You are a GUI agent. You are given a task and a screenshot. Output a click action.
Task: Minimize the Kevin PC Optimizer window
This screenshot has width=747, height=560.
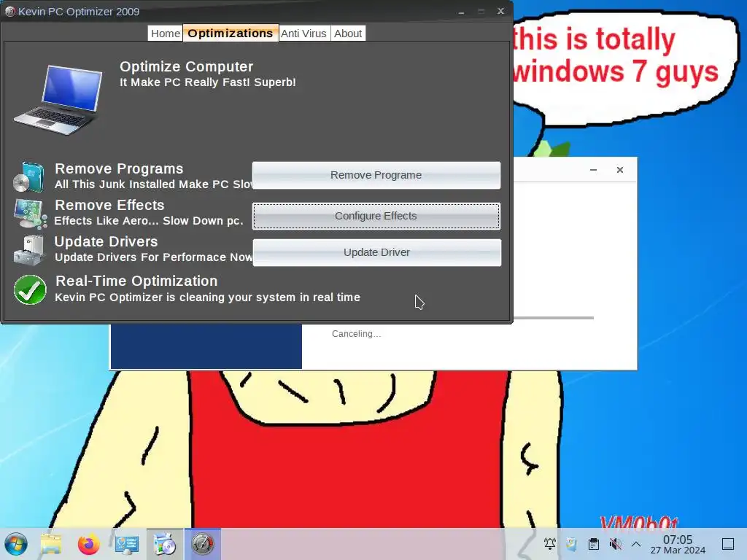461,12
